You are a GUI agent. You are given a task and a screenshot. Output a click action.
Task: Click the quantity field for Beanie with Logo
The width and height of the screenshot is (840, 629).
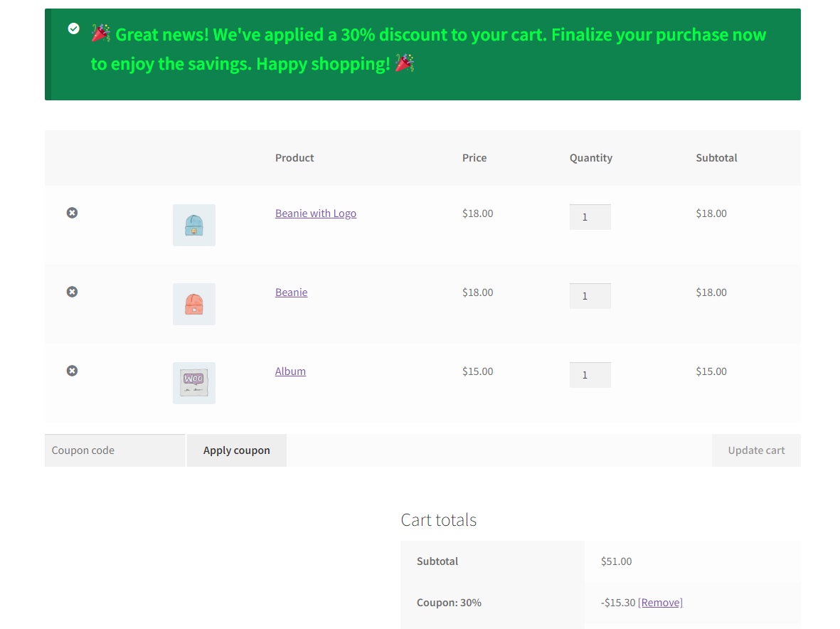590,217
